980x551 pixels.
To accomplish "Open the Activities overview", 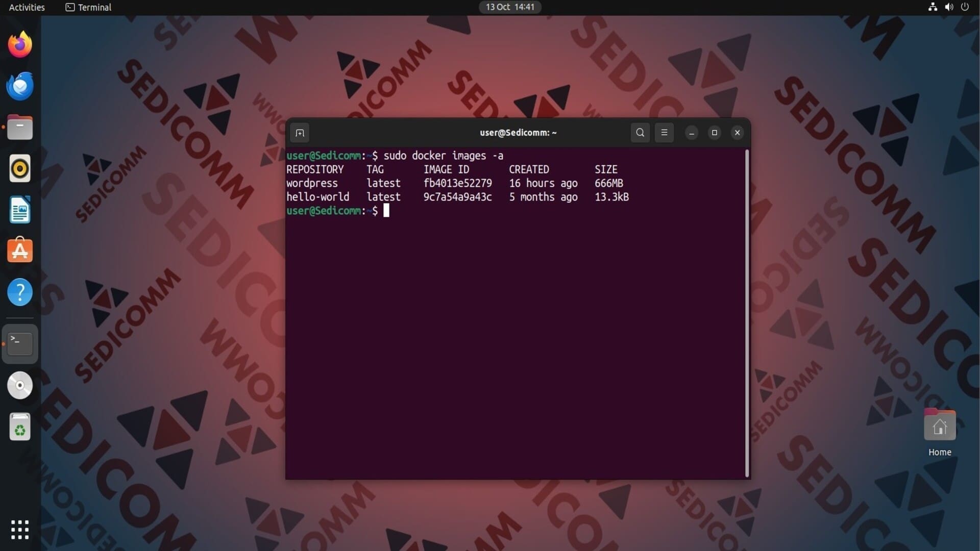I will pyautogui.click(x=27, y=7).
